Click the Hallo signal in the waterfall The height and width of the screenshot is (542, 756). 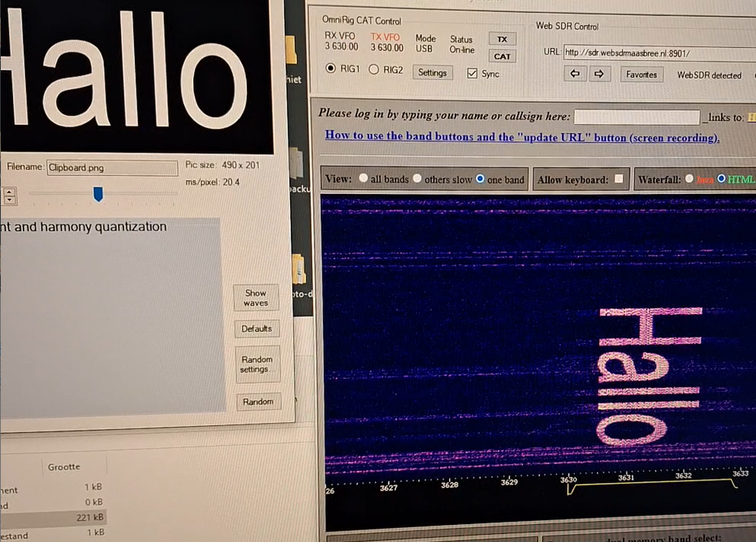pyautogui.click(x=649, y=376)
